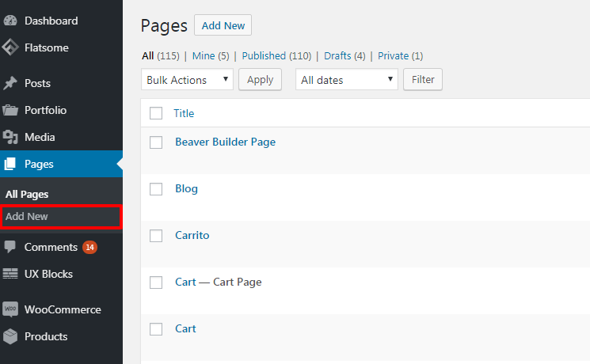Select the Carrito page checkbox

click(156, 236)
